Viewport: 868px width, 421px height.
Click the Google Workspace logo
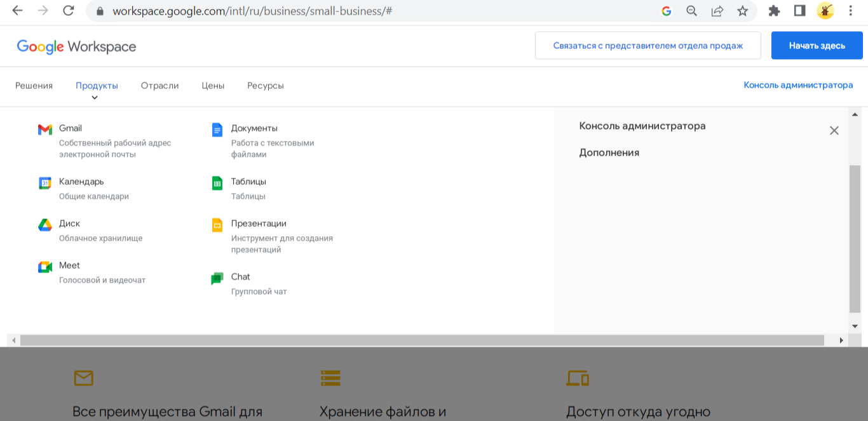[76, 46]
